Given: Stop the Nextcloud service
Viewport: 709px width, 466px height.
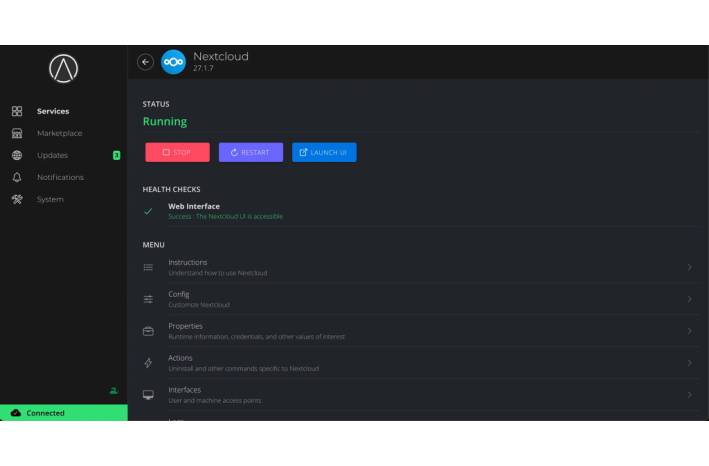Looking at the screenshot, I should (x=177, y=152).
